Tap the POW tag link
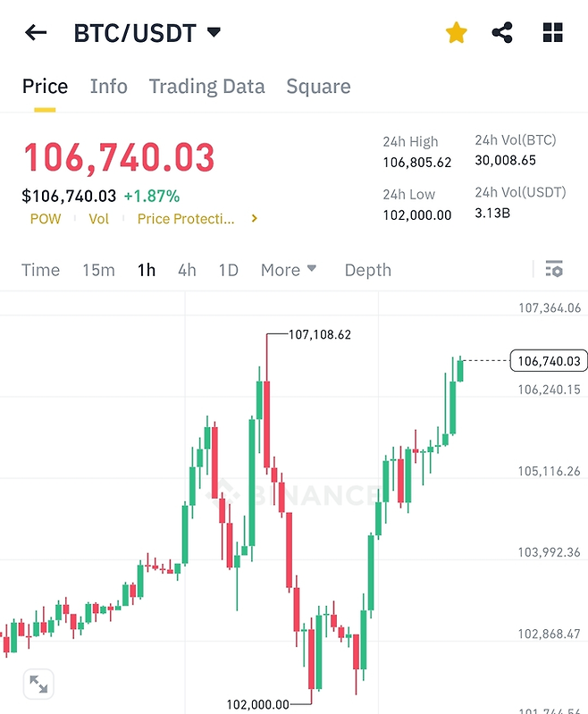 (x=46, y=219)
